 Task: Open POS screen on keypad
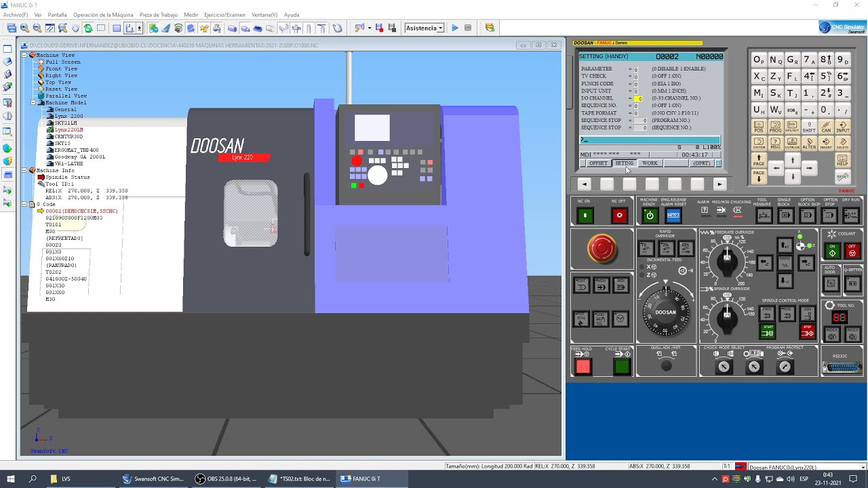[x=759, y=127]
